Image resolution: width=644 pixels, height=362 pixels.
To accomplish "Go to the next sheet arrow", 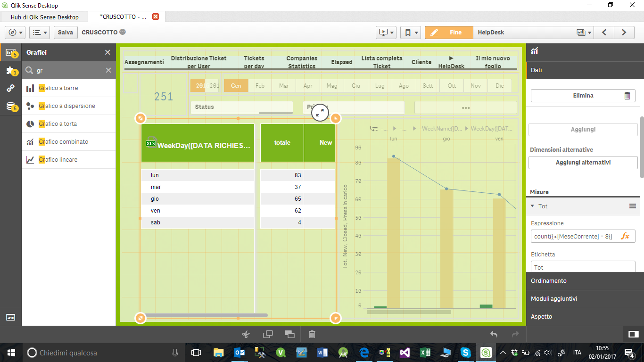I will click(x=624, y=33).
